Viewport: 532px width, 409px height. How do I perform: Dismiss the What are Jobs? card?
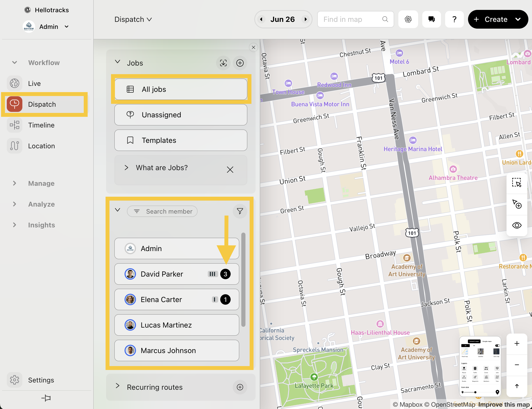coord(230,170)
